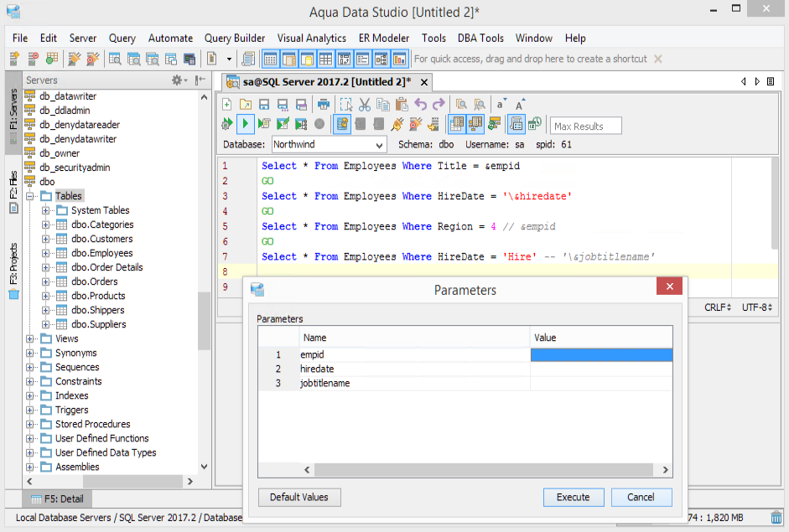Click the Max Results input field
Screen dimensions: 789x532
click(586, 126)
